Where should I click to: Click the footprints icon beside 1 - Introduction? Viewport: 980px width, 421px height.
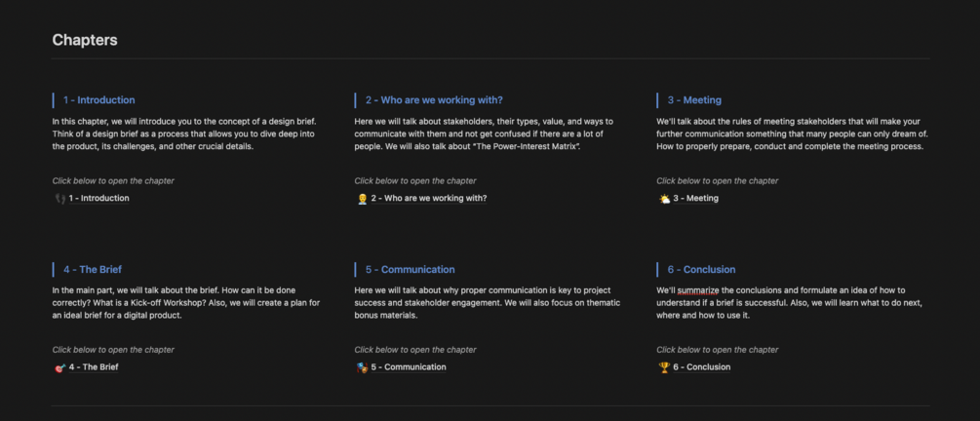[59, 199]
